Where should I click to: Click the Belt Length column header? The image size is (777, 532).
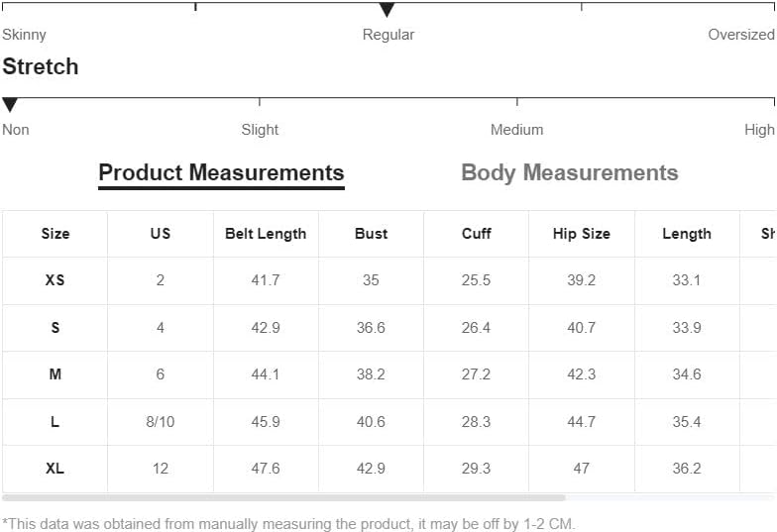click(x=266, y=234)
